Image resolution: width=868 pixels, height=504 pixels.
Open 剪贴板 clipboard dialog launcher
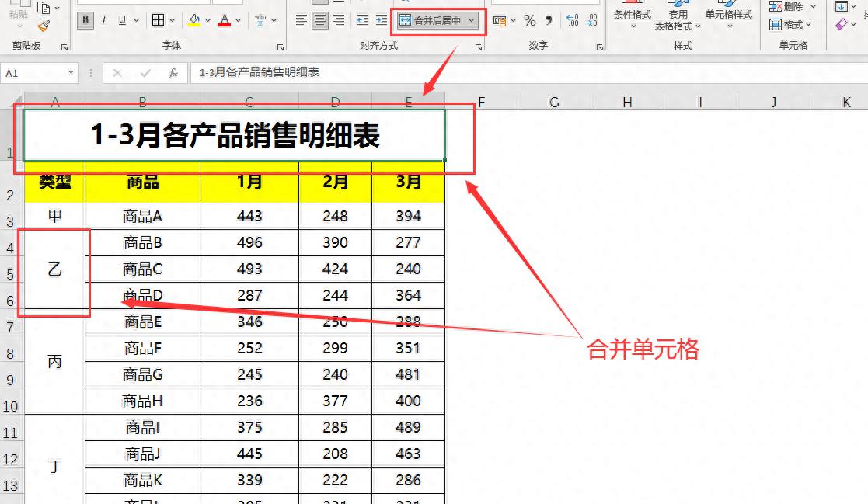(x=64, y=47)
